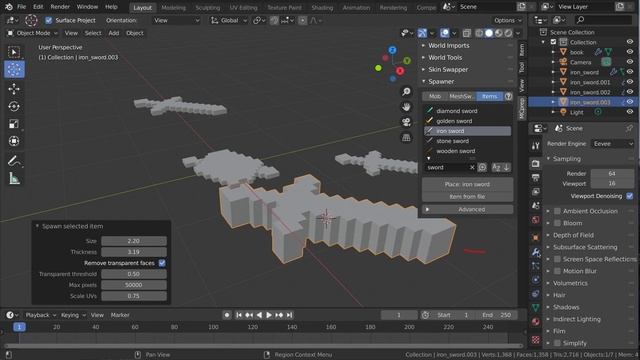Screen dimensions: 640x360
Task: Toggle Surface Project checkbox
Action: click(x=49, y=20)
